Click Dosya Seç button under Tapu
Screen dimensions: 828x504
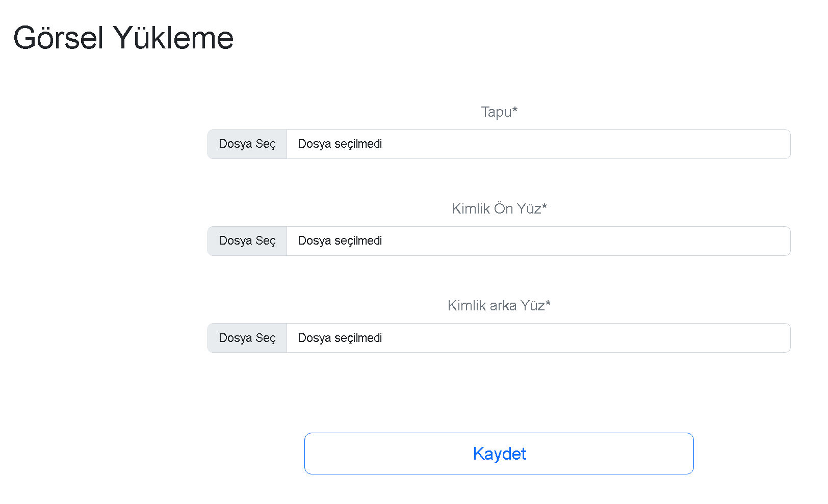click(247, 144)
